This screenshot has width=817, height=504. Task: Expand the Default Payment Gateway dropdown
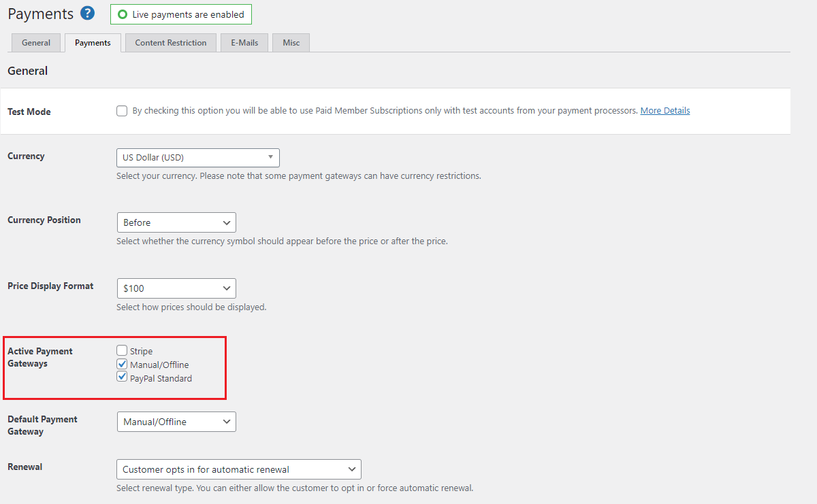176,422
